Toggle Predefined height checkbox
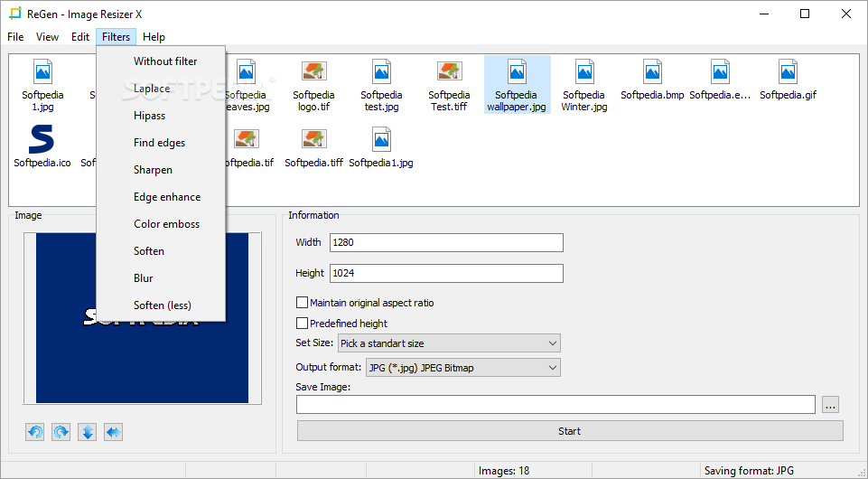The width and height of the screenshot is (868, 479). (x=302, y=323)
